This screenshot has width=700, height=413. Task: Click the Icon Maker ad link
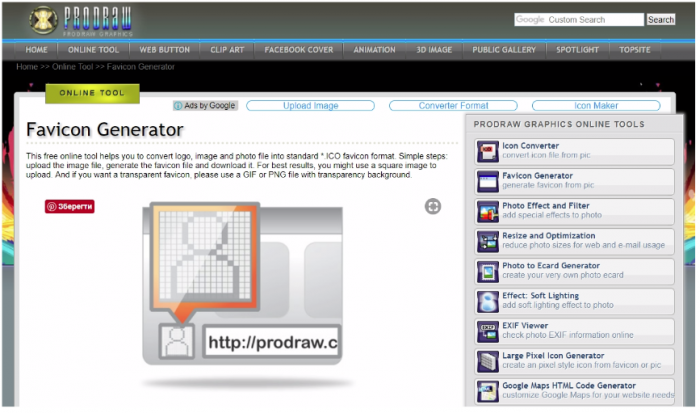pos(596,106)
